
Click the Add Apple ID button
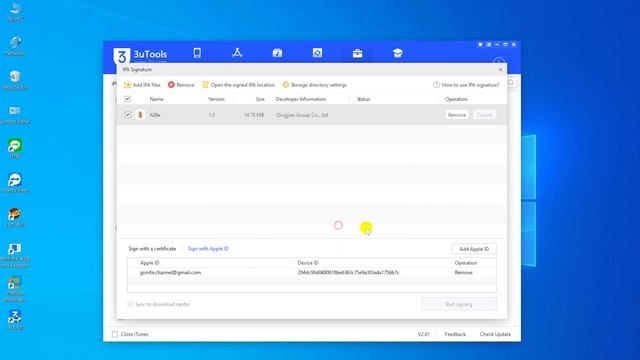point(474,249)
